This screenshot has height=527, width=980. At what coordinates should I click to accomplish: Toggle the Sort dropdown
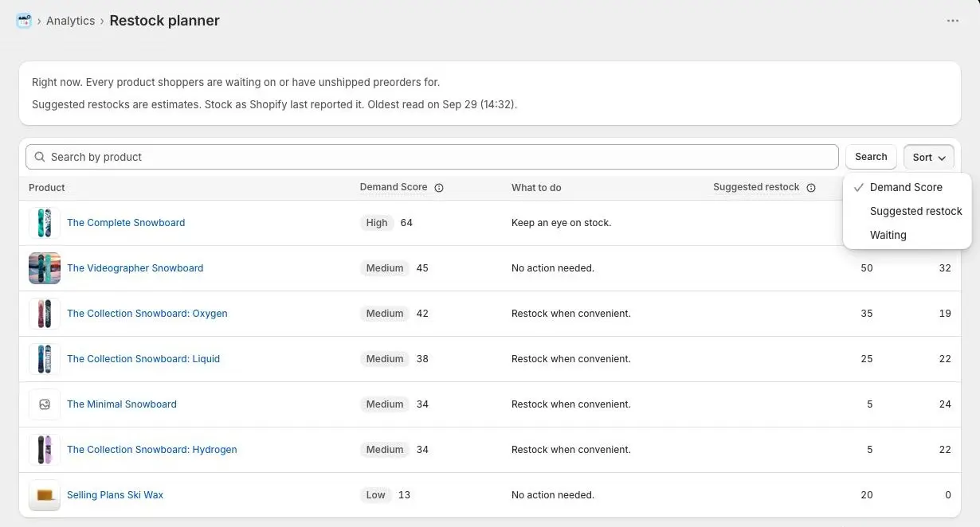pos(929,157)
